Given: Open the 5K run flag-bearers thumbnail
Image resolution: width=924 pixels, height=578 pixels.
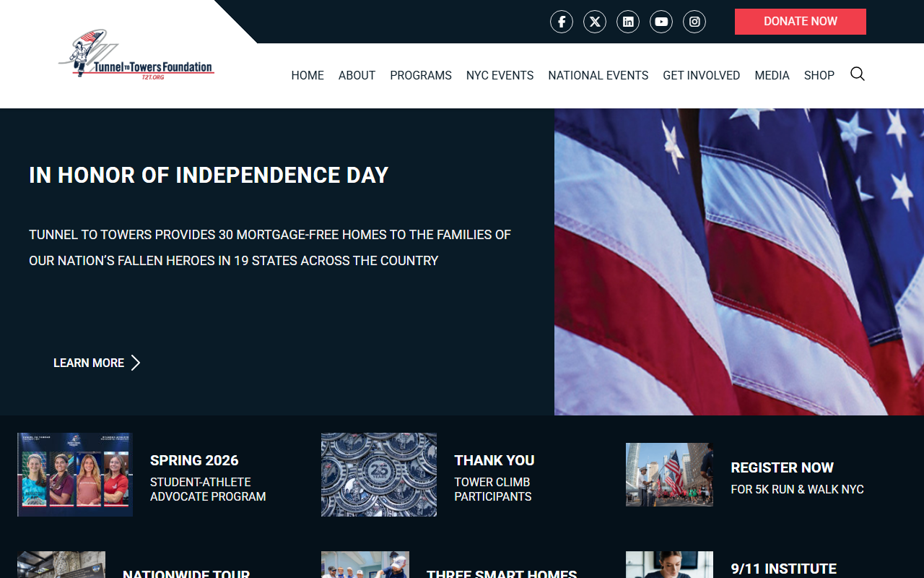Looking at the screenshot, I should click(x=669, y=475).
